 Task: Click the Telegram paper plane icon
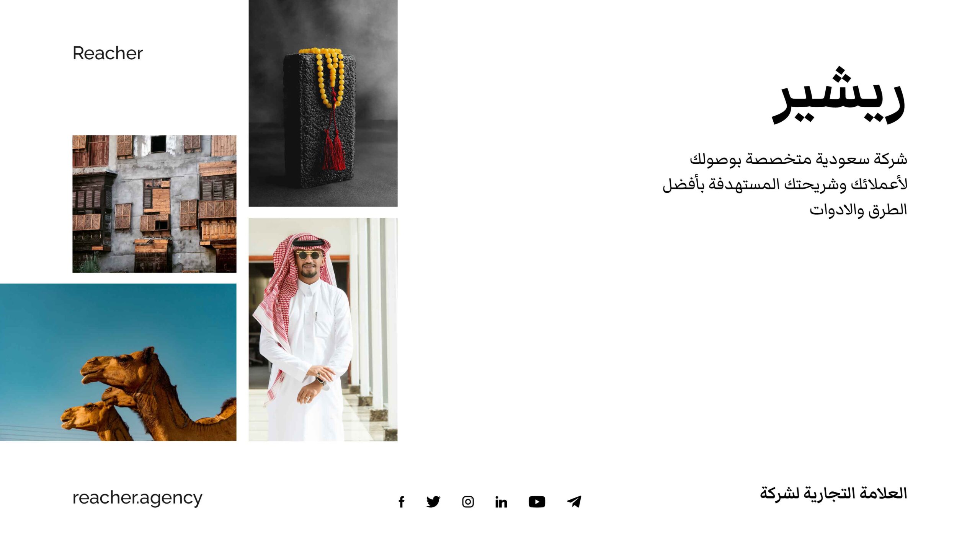[574, 502]
